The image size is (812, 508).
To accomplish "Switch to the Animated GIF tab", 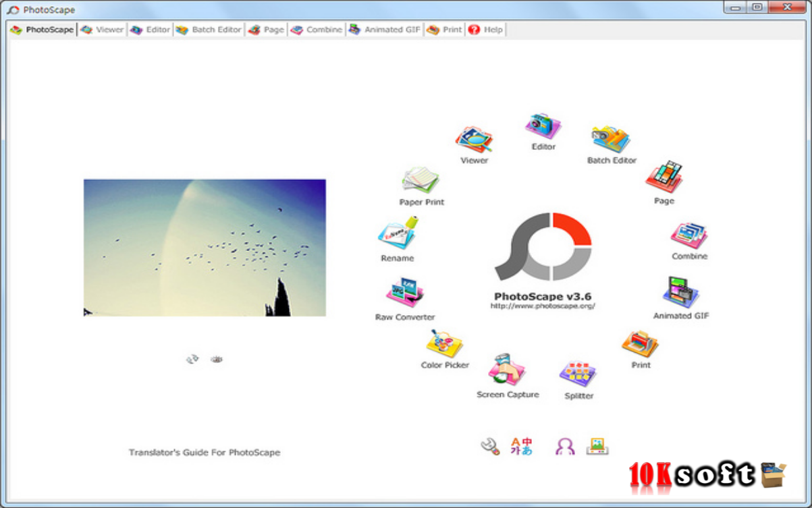I will 385,30.
